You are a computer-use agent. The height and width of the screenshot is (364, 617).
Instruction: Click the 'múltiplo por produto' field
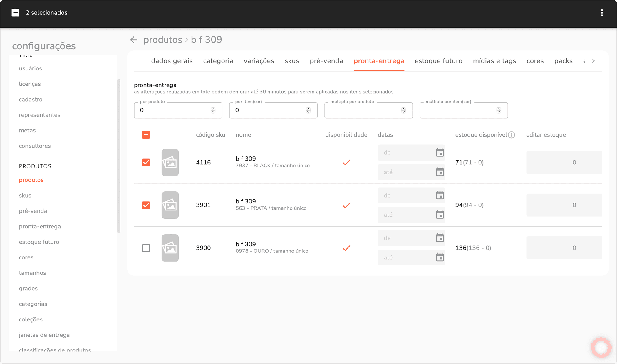368,110
